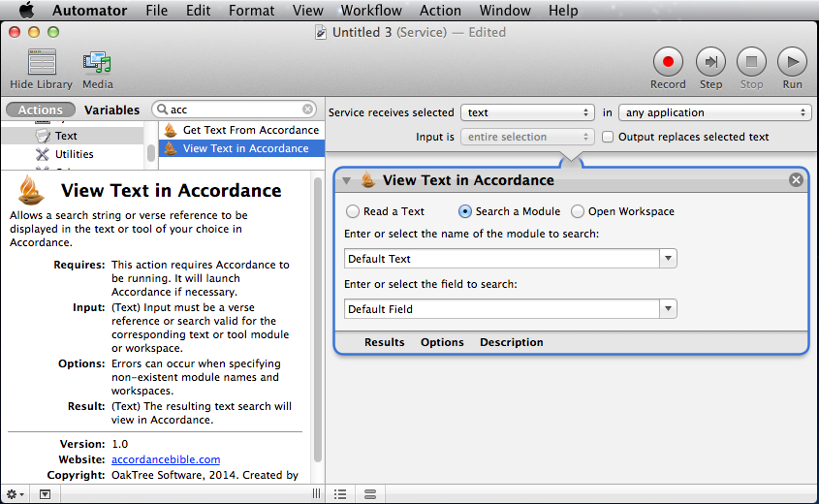Open the any application dropdown
The height and width of the screenshot is (504, 819).
point(714,112)
